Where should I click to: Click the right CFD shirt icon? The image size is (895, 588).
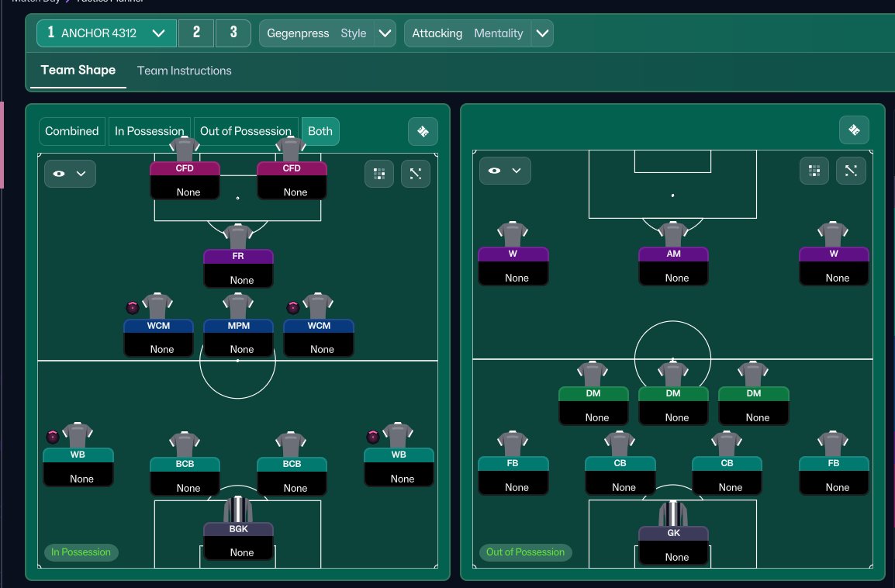pyautogui.click(x=291, y=148)
